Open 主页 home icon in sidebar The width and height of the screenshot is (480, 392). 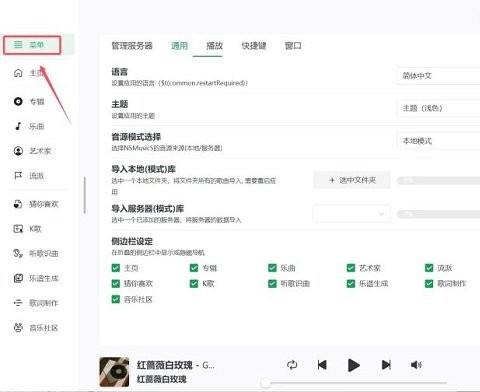(18, 73)
